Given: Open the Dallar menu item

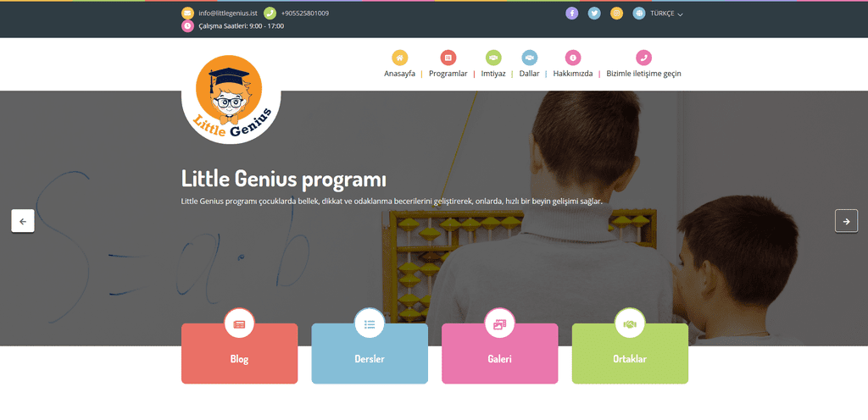Looking at the screenshot, I should coord(529,74).
